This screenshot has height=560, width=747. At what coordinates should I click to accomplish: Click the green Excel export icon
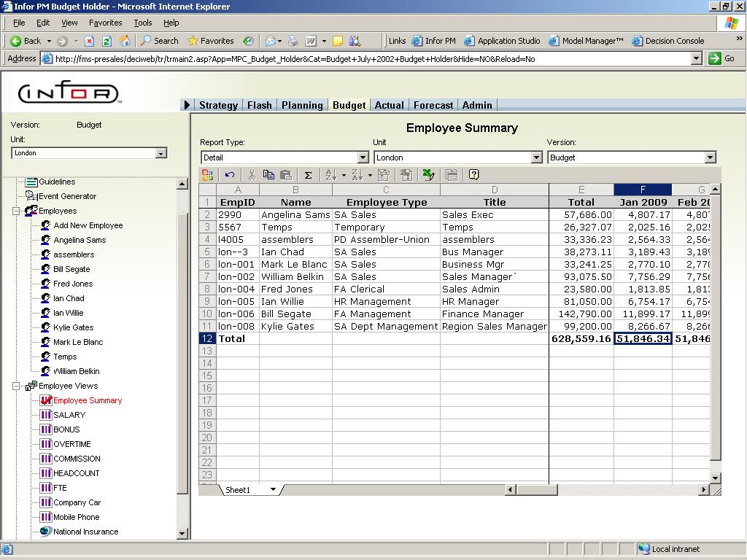429,175
